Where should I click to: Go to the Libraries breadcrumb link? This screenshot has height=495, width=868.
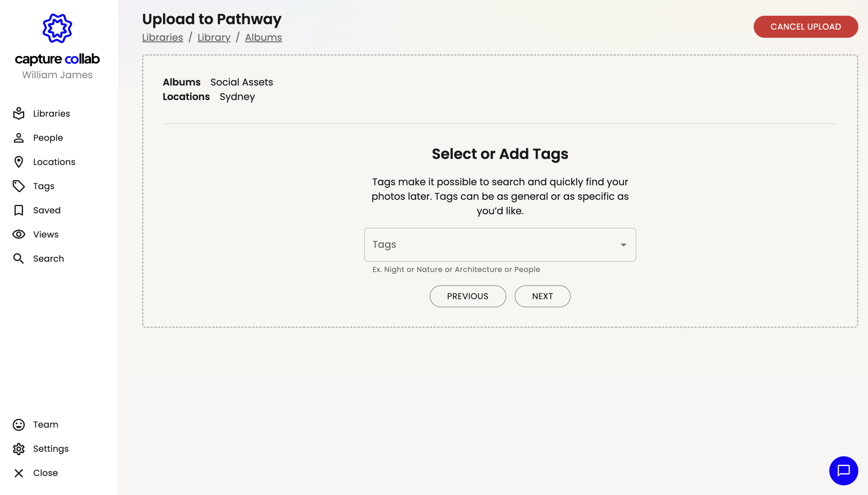pos(162,37)
